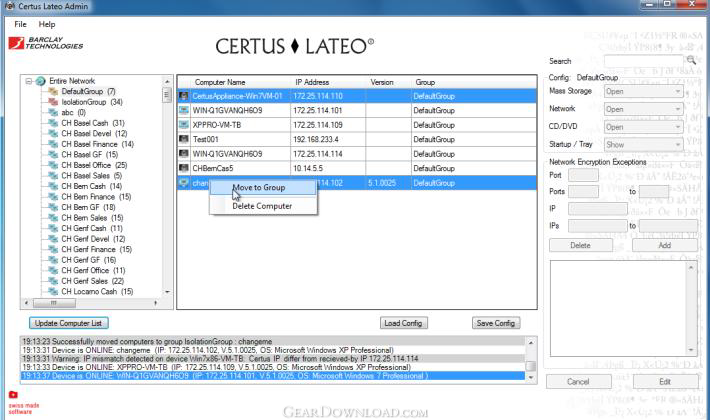Click the IPs start range field
The image size is (710, 420).
[x=598, y=225]
